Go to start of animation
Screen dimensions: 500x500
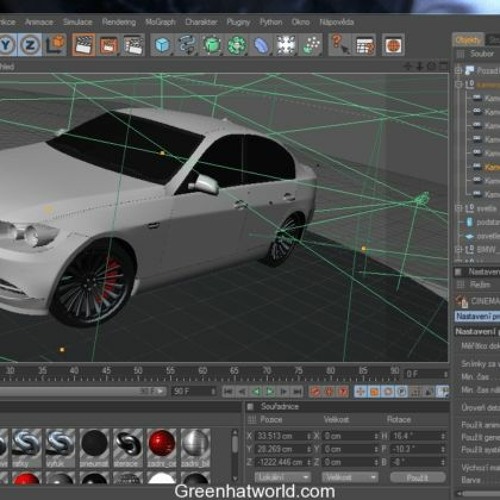point(228,391)
